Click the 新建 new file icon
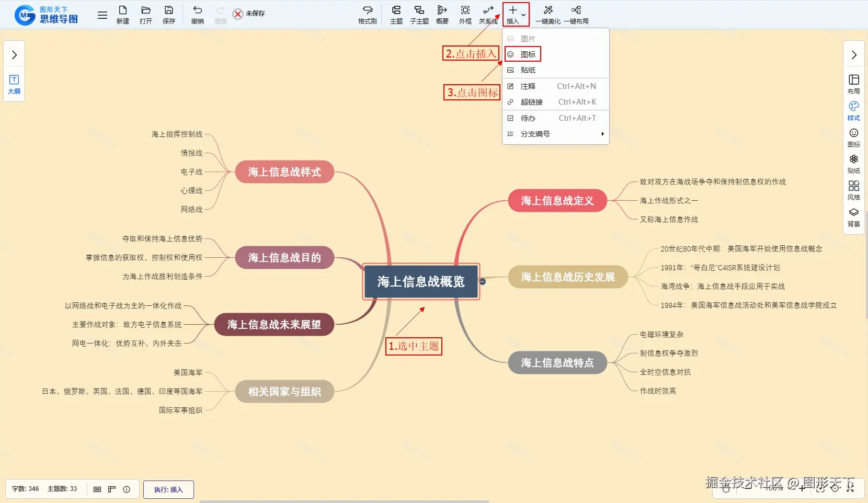Viewport: 868px width, 503px height. click(123, 15)
